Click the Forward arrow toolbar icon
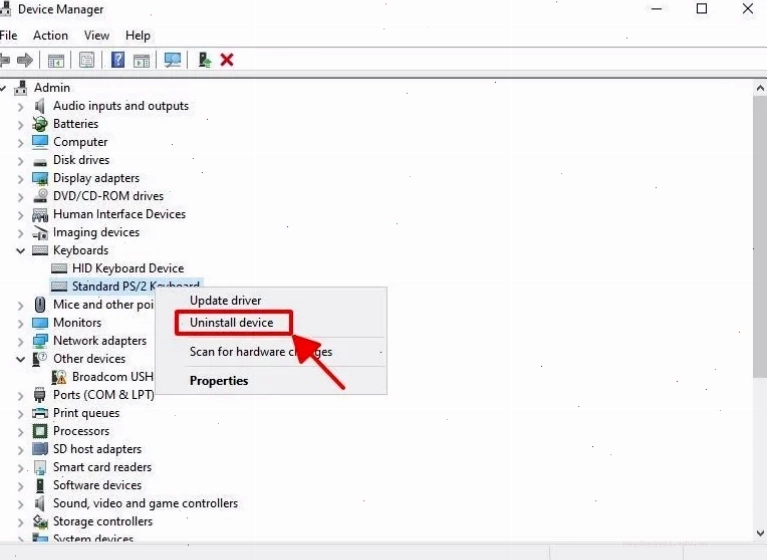This screenshot has height=560, width=767. pyautogui.click(x=24, y=60)
